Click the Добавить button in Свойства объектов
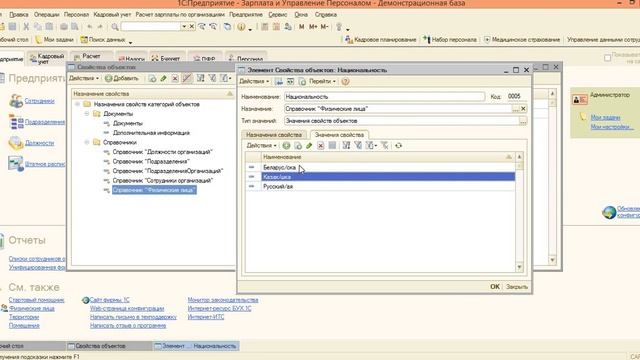 point(122,78)
